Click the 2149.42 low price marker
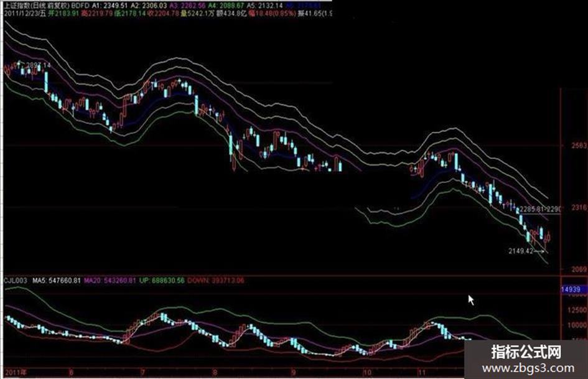588x379 pixels. (521, 251)
